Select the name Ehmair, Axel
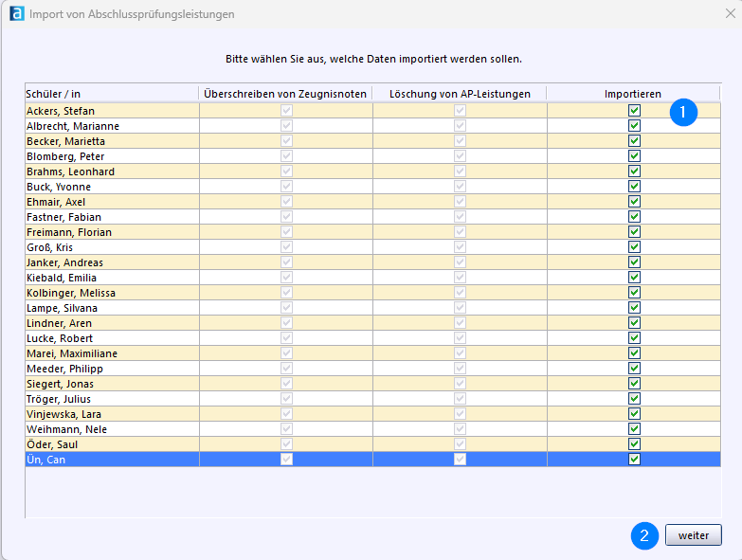The width and height of the screenshot is (742, 560). pos(56,202)
